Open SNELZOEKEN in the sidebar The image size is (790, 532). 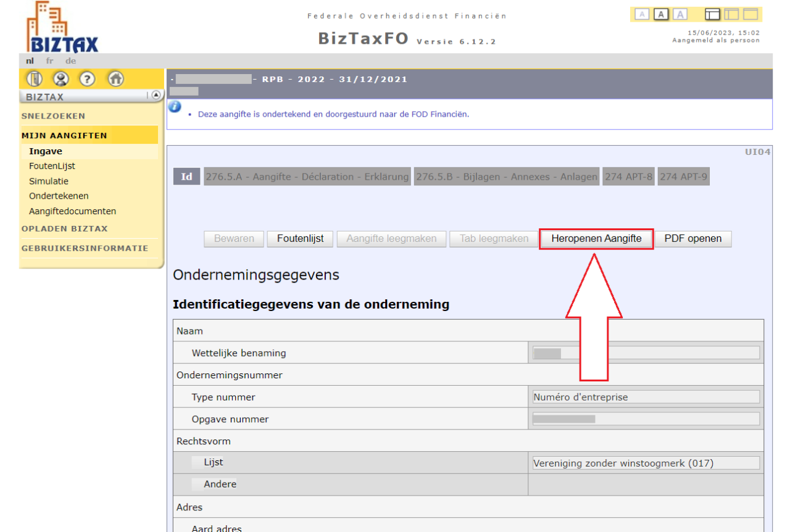point(53,116)
